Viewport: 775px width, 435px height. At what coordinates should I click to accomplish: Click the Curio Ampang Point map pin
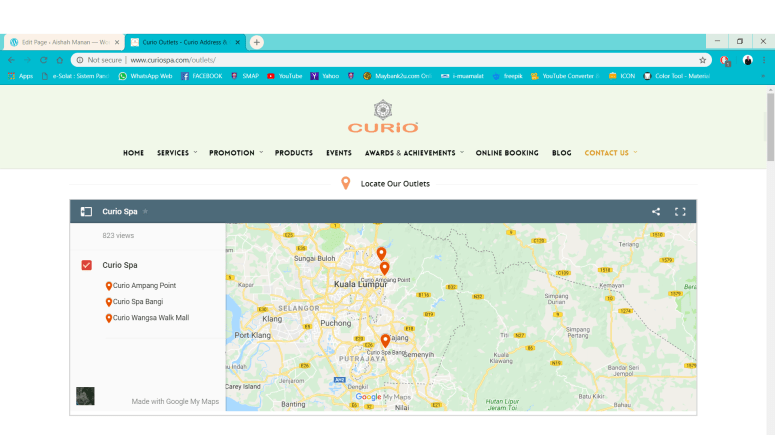pyautogui.click(x=385, y=268)
